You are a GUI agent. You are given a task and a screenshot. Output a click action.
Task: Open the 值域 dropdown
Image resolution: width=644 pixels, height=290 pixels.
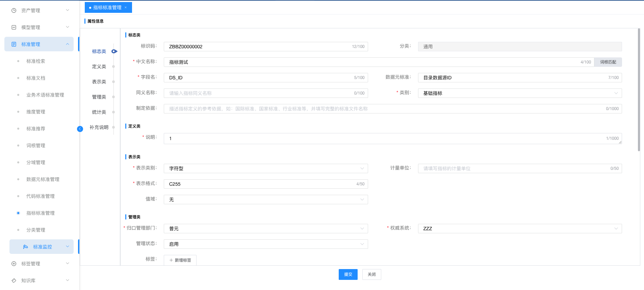[x=266, y=200]
